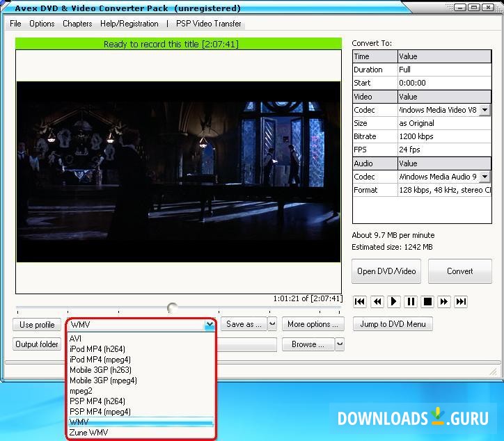Image resolution: width=504 pixels, height=441 pixels.
Task: Open the Chapters menu
Action: [x=77, y=24]
